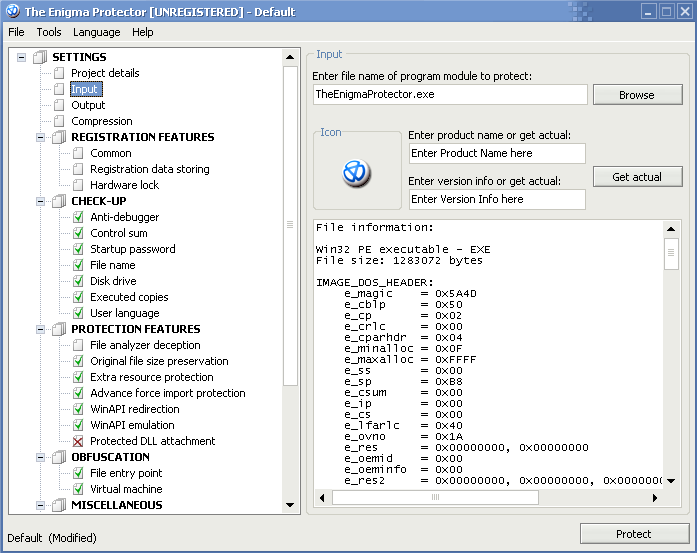Click the Registration data storing page icon
Viewport: 697px width, 553px height.
(x=78, y=169)
